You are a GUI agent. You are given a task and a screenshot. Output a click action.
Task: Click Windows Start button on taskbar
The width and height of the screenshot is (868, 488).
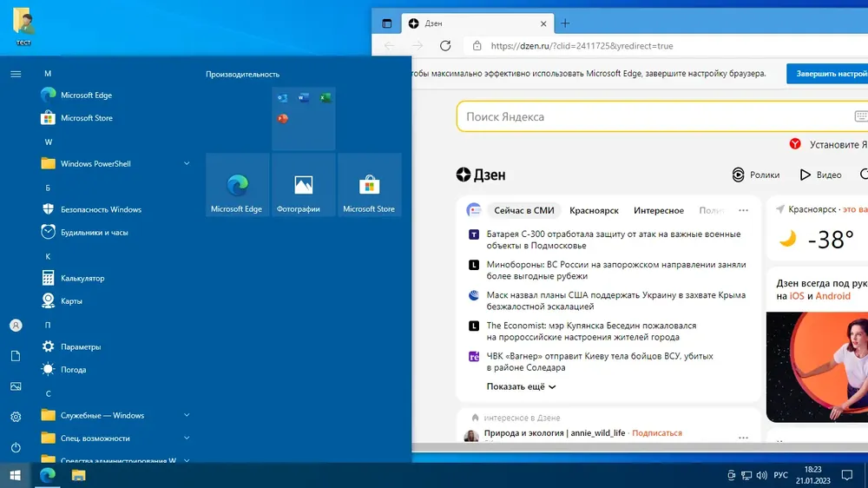point(16,475)
